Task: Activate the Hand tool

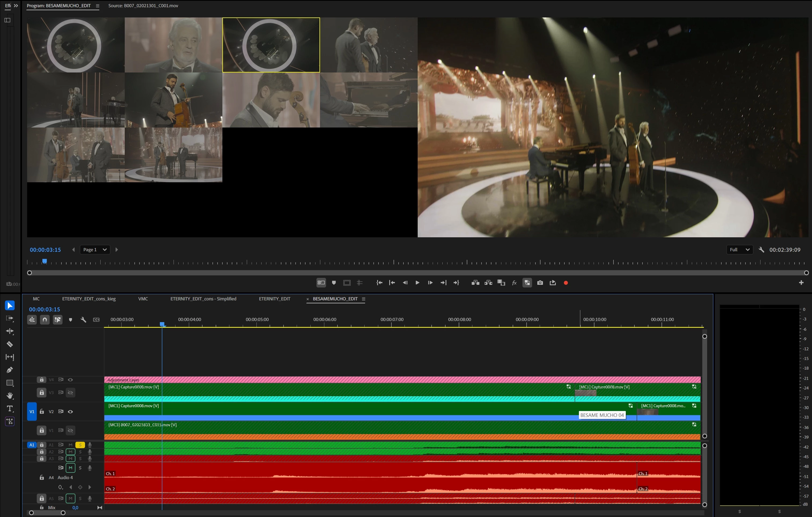Action: click(10, 395)
